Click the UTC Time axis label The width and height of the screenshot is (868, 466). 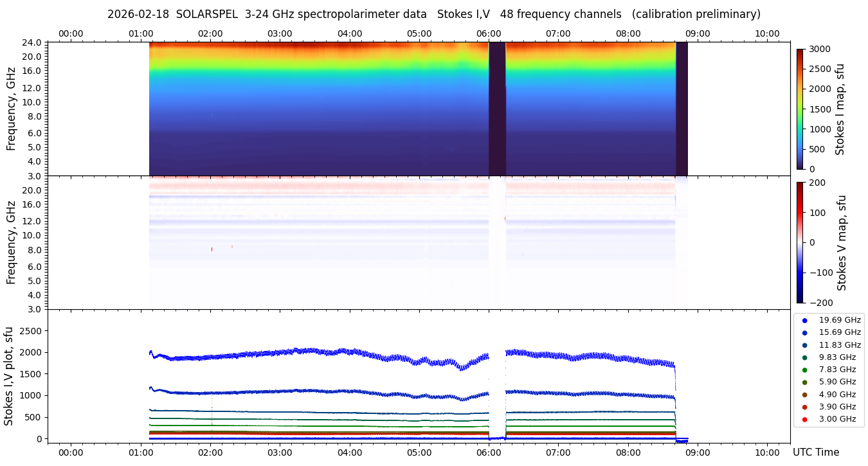815,453
